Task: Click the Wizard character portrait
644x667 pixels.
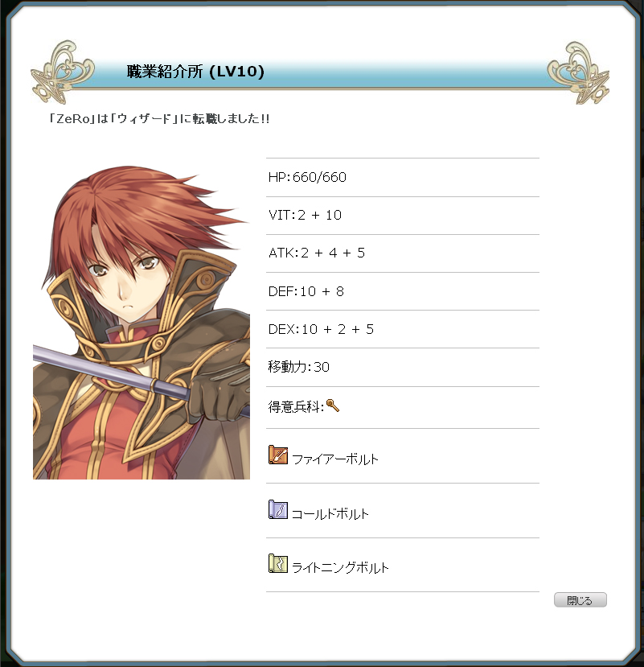Action: click(142, 323)
